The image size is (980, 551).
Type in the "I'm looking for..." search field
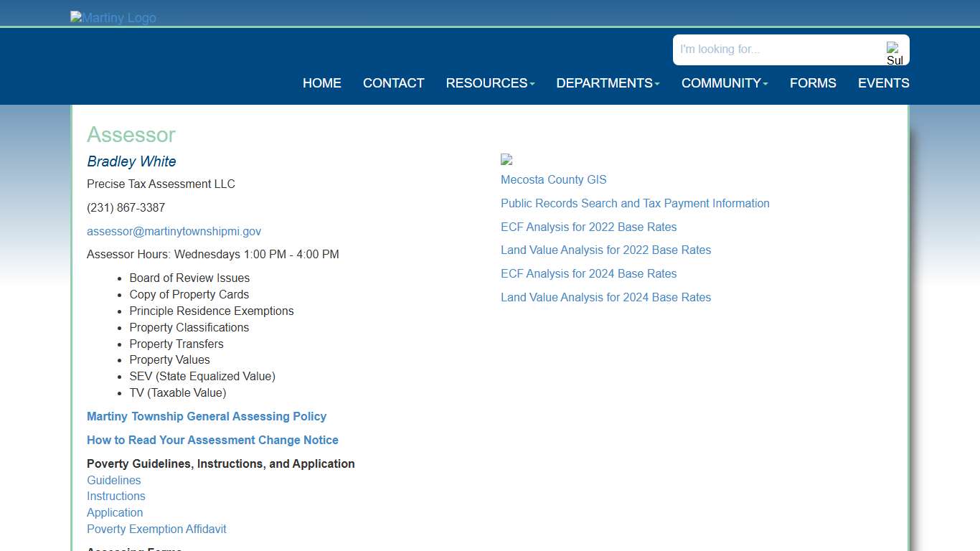778,50
